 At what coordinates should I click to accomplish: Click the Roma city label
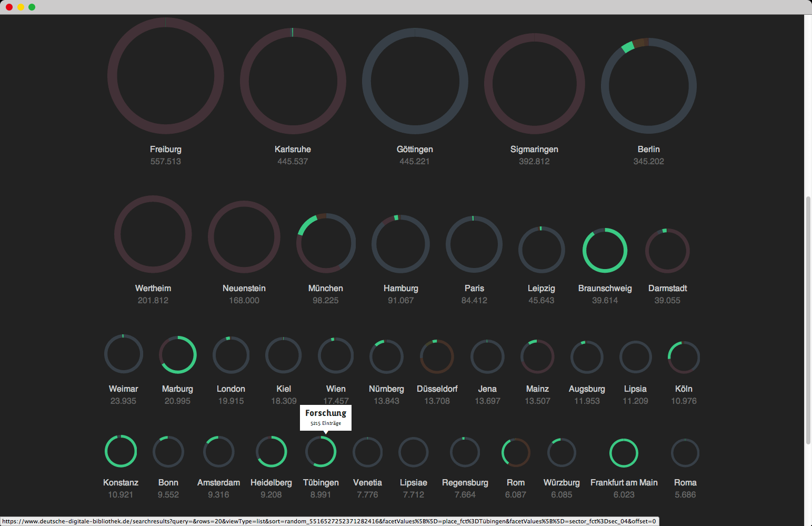point(685,482)
